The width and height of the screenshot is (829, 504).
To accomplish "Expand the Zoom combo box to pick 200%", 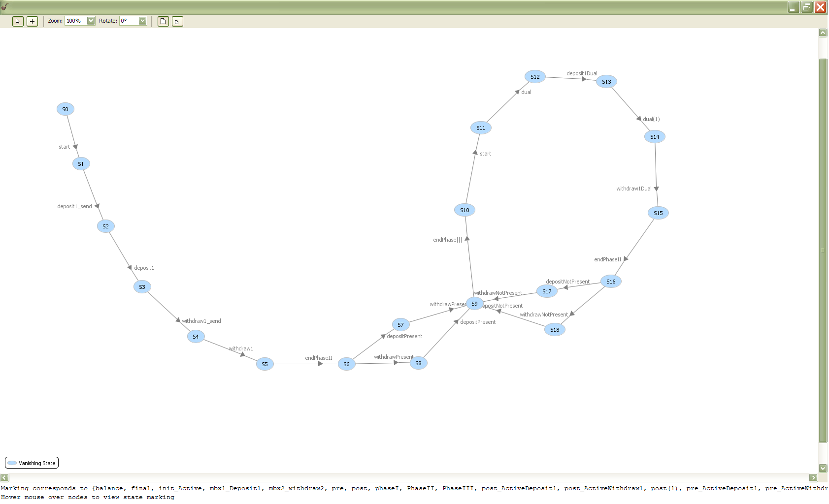I will 90,21.
